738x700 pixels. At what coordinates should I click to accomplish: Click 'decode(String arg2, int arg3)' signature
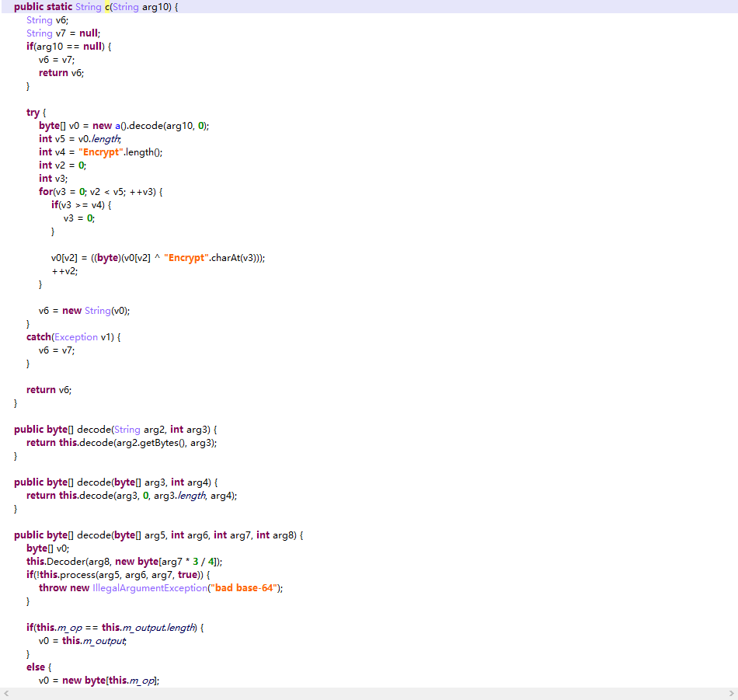pyautogui.click(x=115, y=430)
